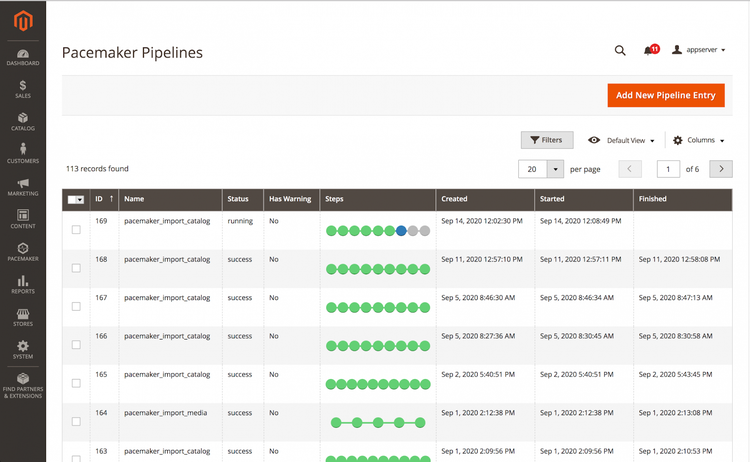Open the per page size dropdown arrow

[556, 169]
